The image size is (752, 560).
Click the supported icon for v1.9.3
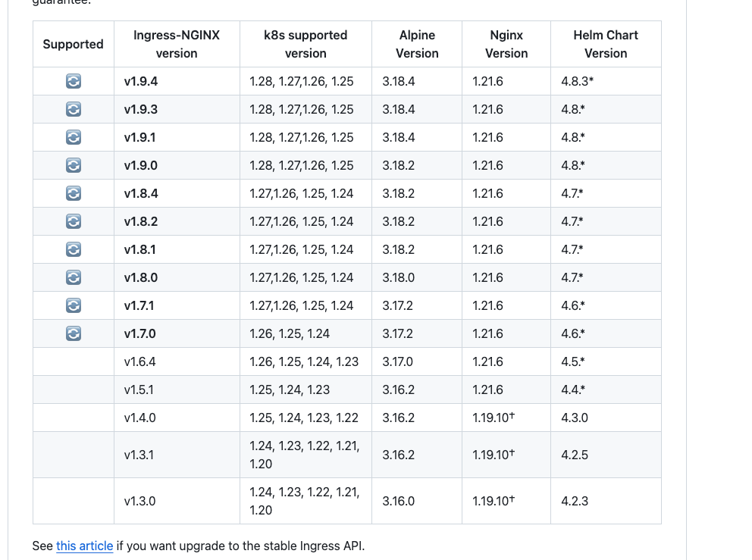pyautogui.click(x=74, y=109)
